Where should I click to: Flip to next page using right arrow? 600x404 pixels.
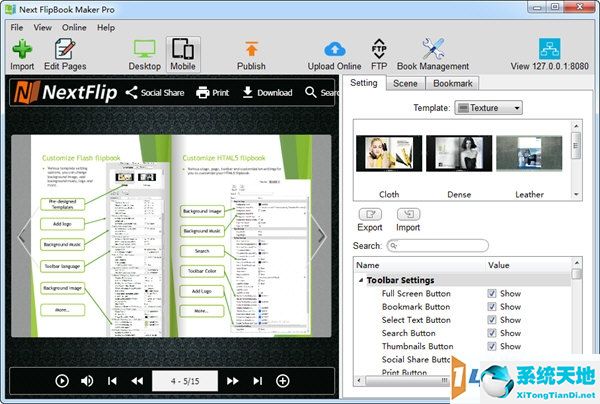click(x=321, y=237)
